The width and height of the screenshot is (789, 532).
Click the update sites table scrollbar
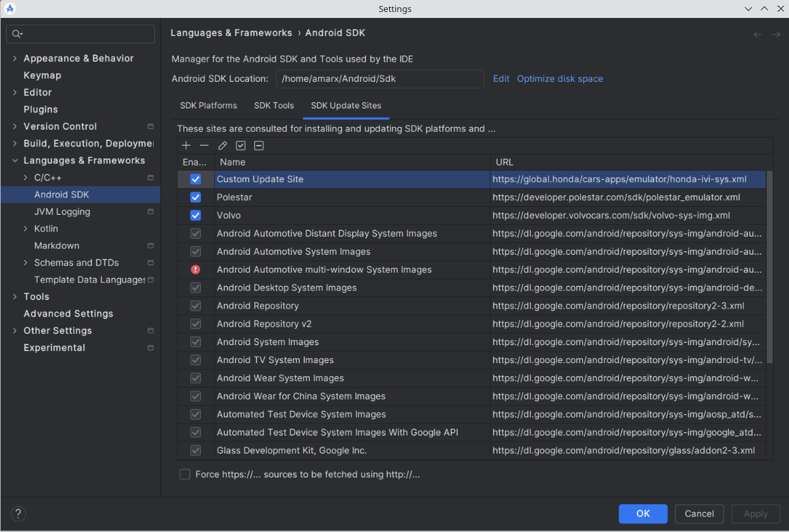coord(770,267)
